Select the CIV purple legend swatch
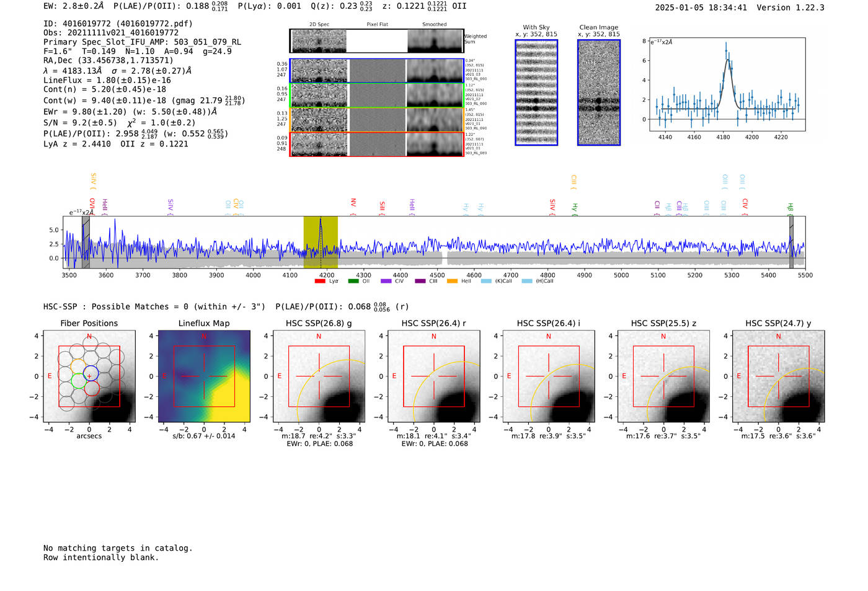The height and width of the screenshot is (591, 868). (386, 282)
